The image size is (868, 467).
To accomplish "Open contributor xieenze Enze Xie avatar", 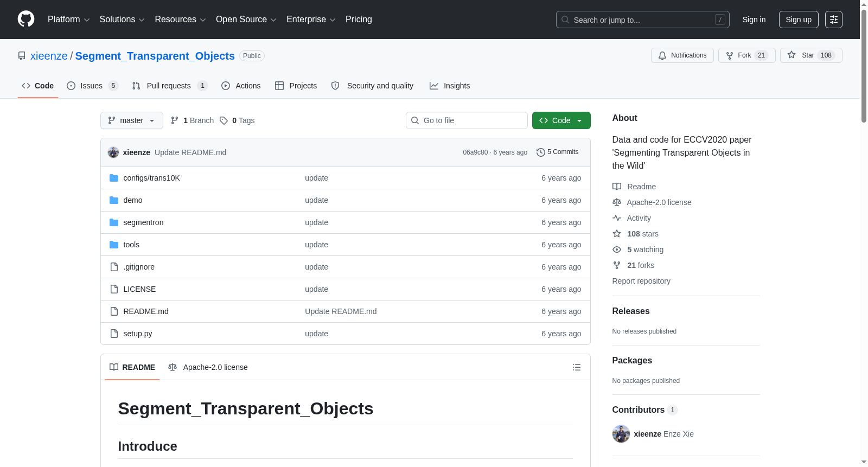I will [x=621, y=434].
